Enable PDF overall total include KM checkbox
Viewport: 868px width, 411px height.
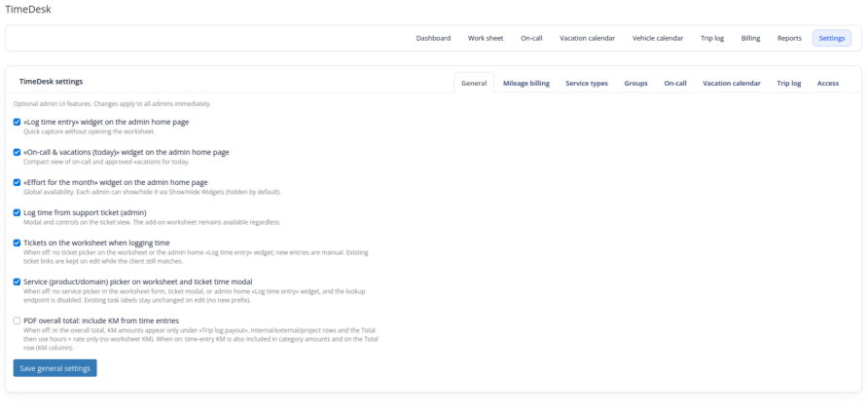click(17, 320)
